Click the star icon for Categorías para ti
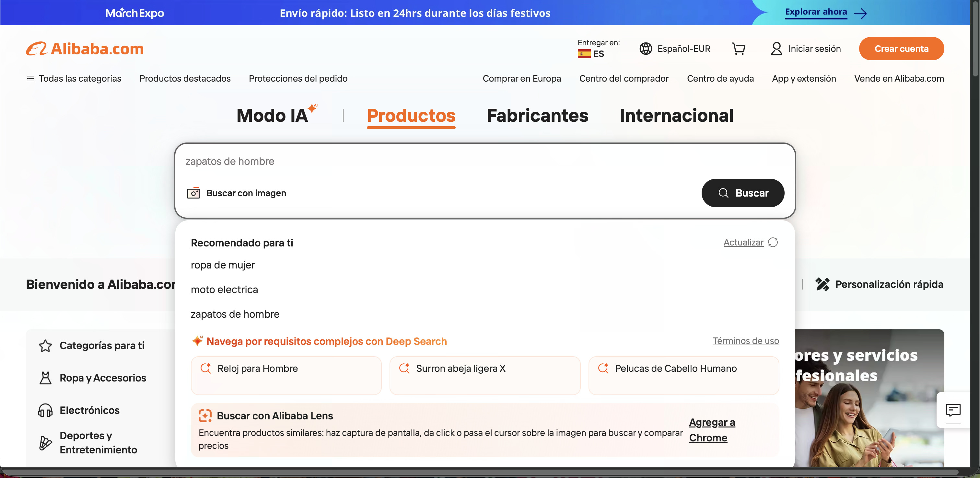980x478 pixels. click(x=45, y=346)
